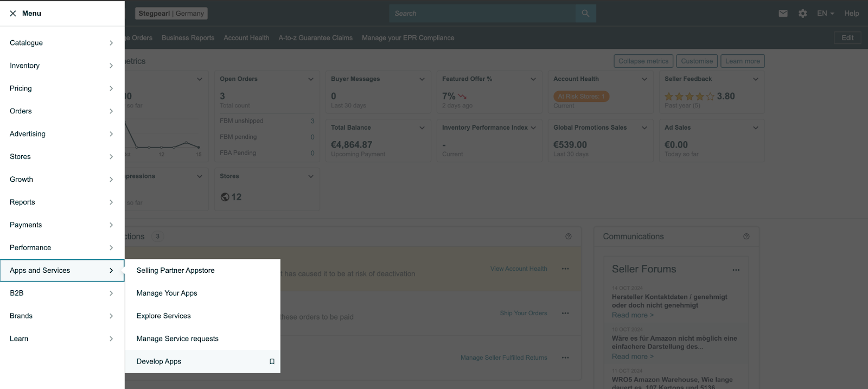The width and height of the screenshot is (868, 389).
Task: Expand the Featured Offer % card dropdown
Action: tap(533, 79)
